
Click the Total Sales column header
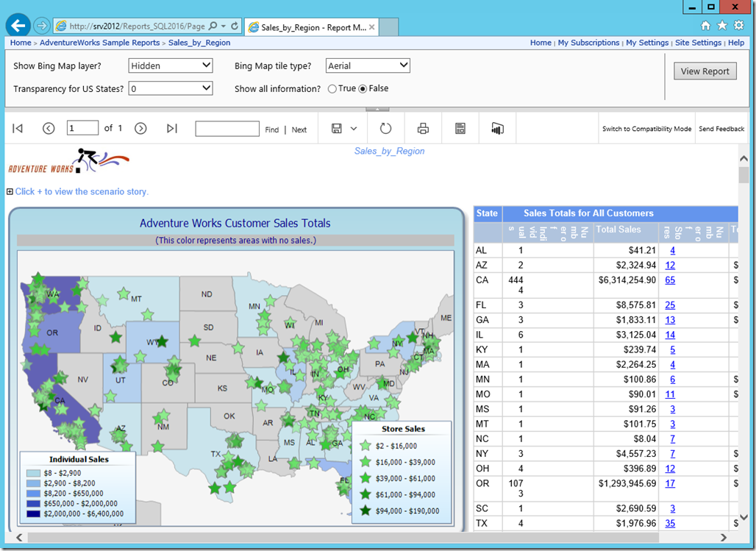[x=625, y=232]
